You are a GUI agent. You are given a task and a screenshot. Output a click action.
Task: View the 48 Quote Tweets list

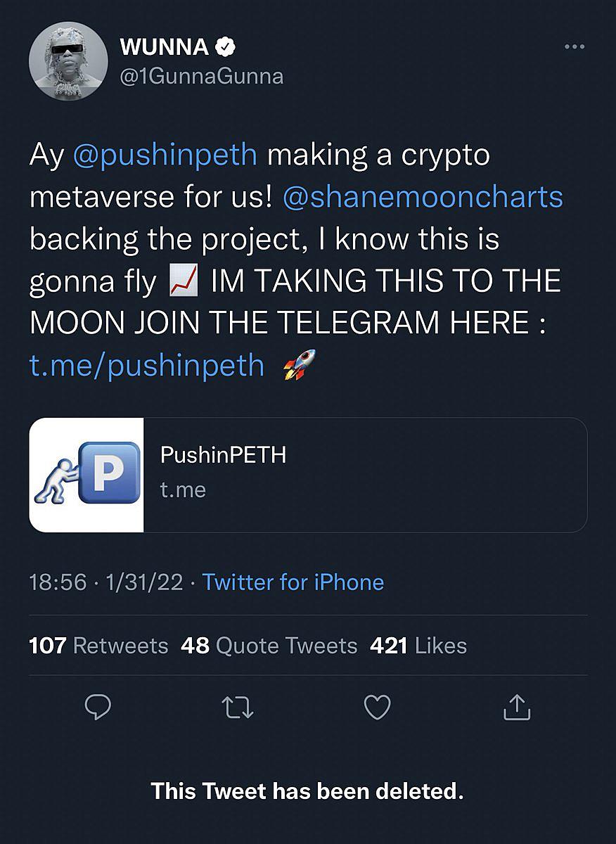(x=269, y=646)
